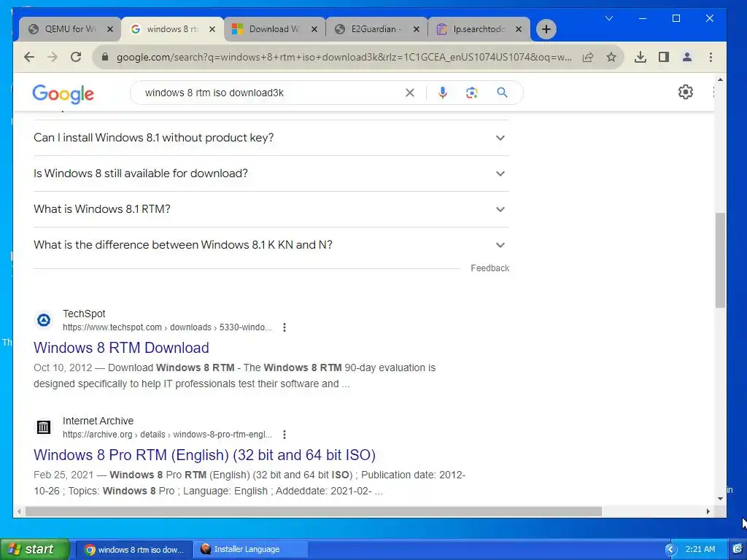Open 'Windows 8 Pro RTM (English)' archive link
747x560 pixels.
point(204,455)
